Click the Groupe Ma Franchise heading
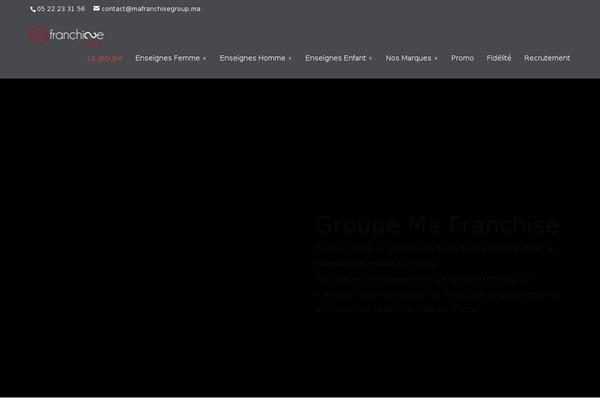 [437, 225]
